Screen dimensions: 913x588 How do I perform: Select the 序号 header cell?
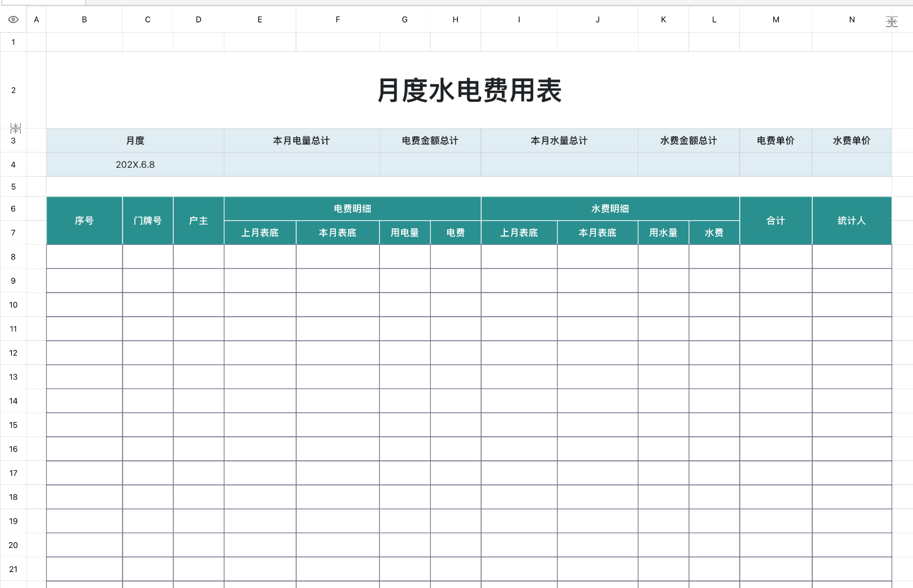(84, 221)
